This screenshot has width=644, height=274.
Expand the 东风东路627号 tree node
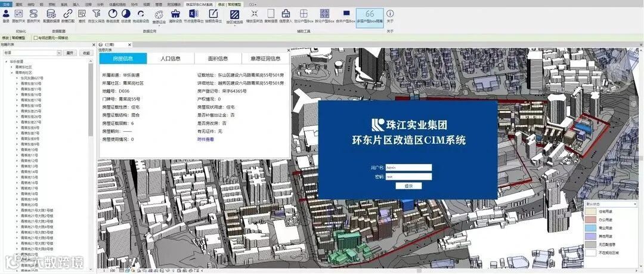[17, 78]
